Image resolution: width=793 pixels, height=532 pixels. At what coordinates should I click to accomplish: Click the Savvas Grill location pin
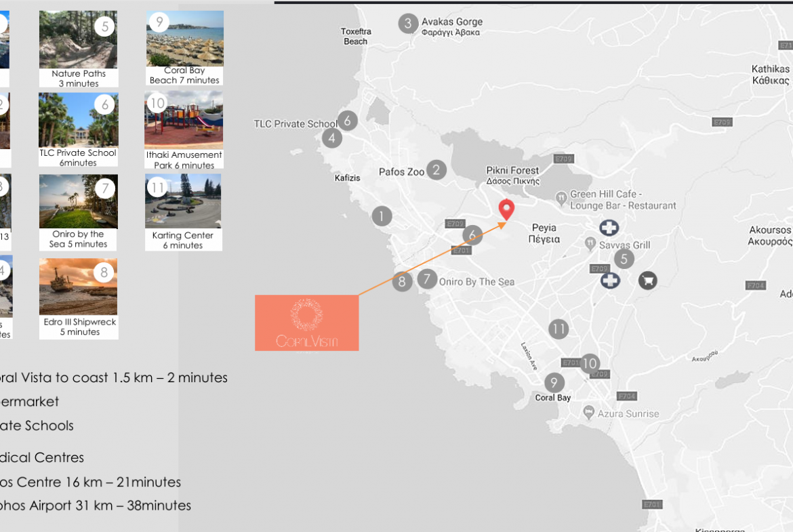pos(590,244)
